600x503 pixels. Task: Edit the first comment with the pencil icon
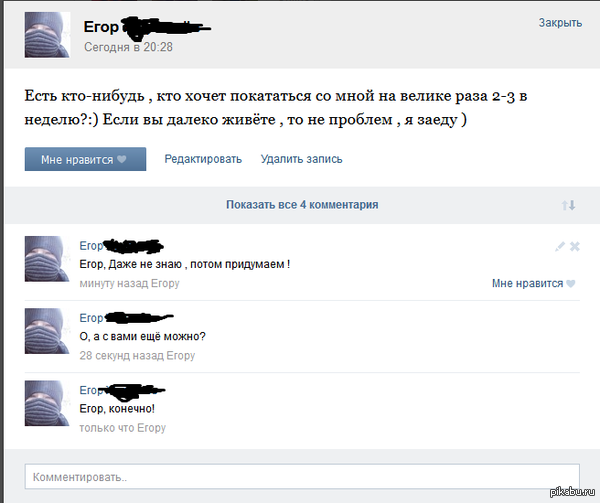point(560,247)
